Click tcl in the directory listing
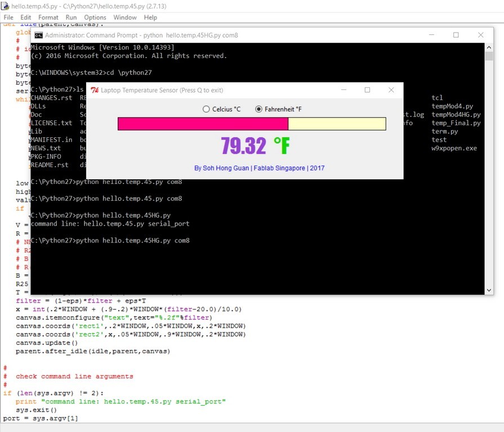 click(437, 97)
